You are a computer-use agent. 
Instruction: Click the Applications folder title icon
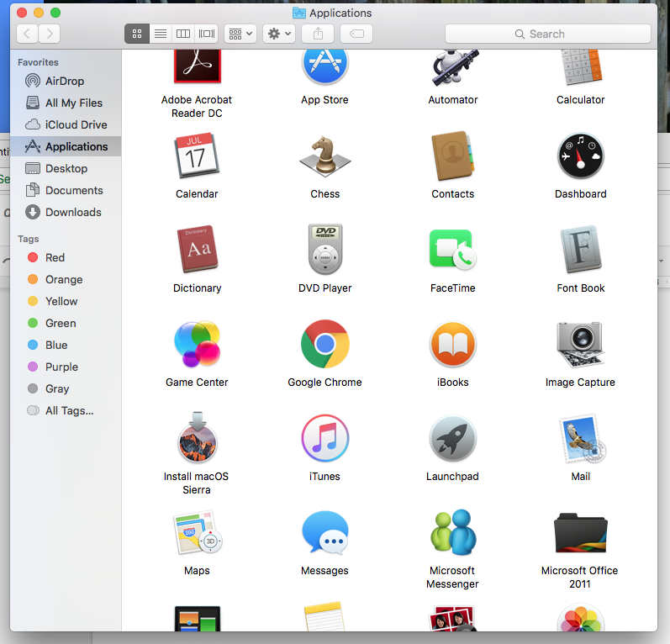click(298, 13)
